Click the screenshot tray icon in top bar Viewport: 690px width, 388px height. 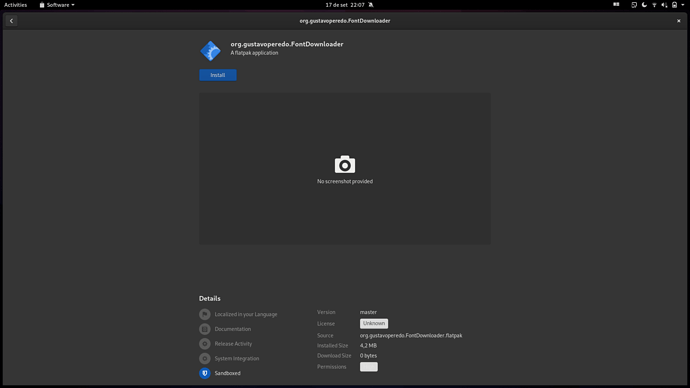coord(634,5)
